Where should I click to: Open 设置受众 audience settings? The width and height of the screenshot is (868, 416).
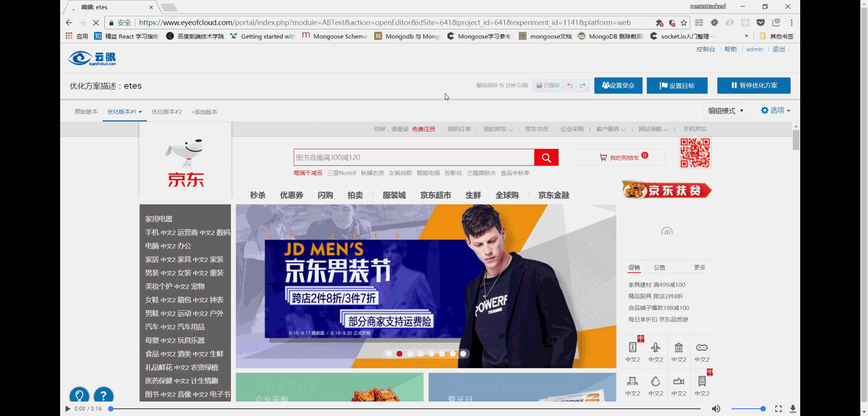point(618,85)
